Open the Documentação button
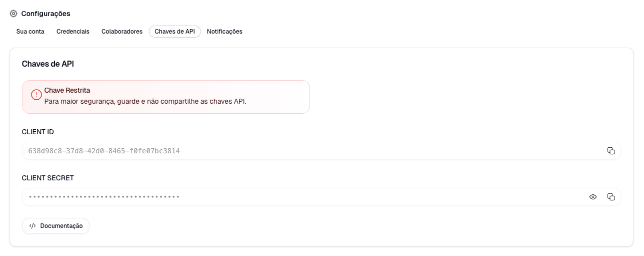This screenshot has height=256, width=644. 55,226
